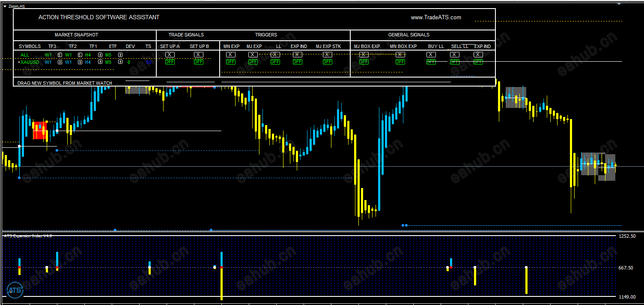644x305 pixels.
Task: Click the H4 value in the ALL row
Action: (88, 55)
